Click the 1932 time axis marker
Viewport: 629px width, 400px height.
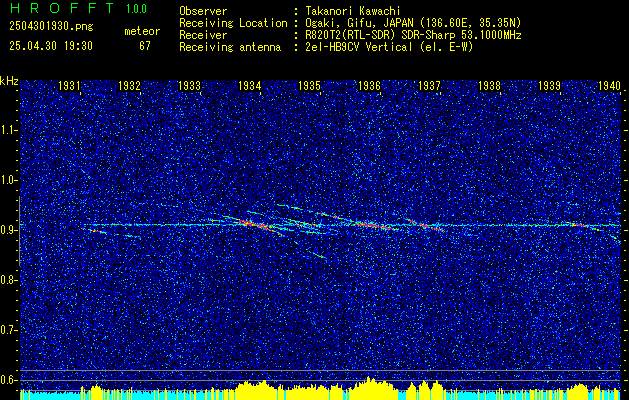pyautogui.click(x=129, y=85)
